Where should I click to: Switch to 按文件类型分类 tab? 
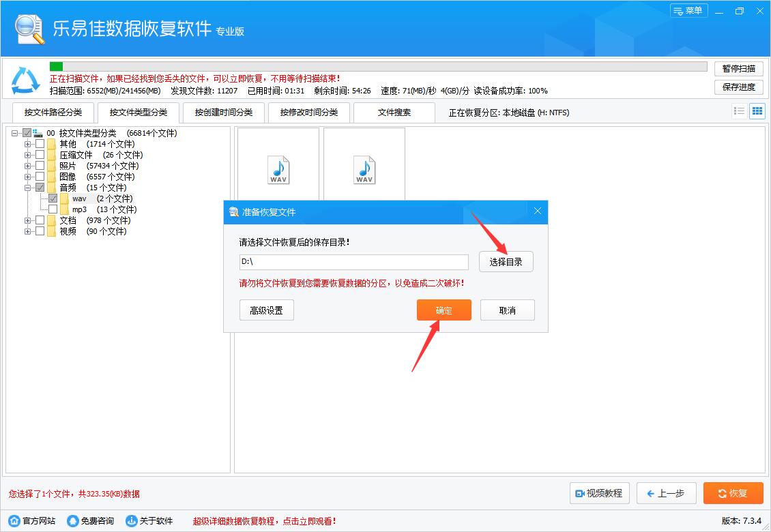139,112
